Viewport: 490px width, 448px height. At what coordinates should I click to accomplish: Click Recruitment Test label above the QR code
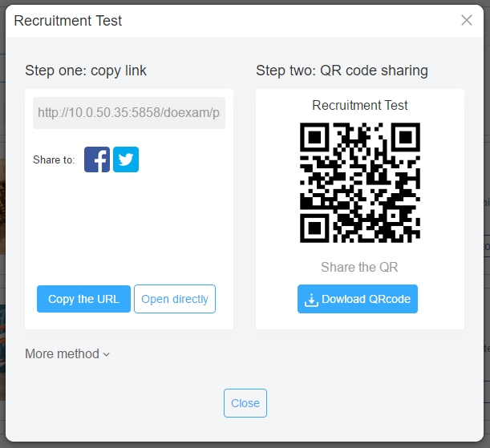coord(360,105)
